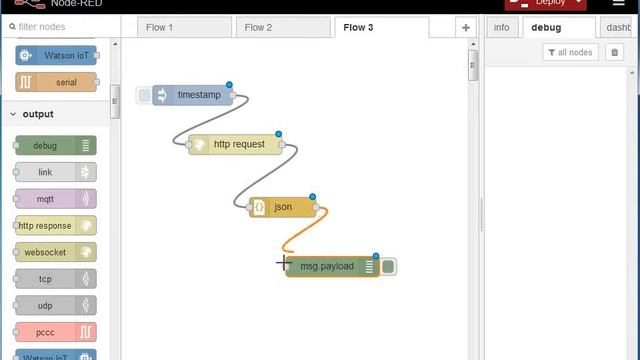Open the hamburger main menu
Viewport: 640px width, 360px height.
point(619,2)
